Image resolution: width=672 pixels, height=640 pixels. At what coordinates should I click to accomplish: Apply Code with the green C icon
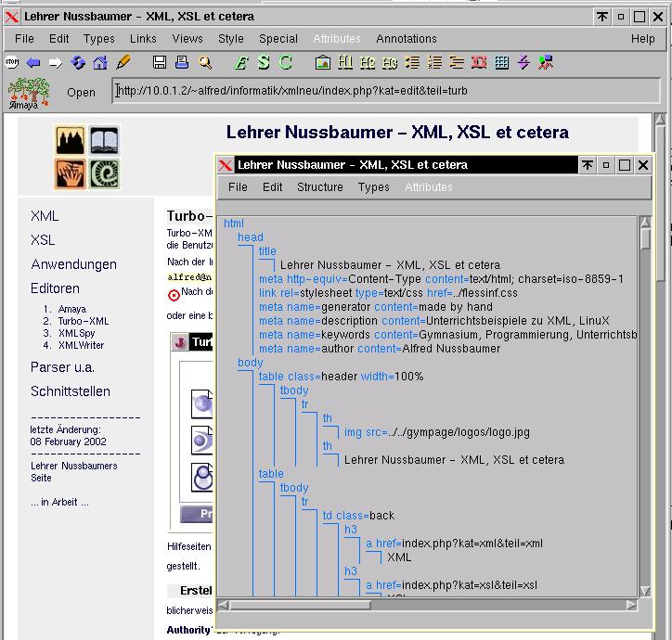coord(286,63)
